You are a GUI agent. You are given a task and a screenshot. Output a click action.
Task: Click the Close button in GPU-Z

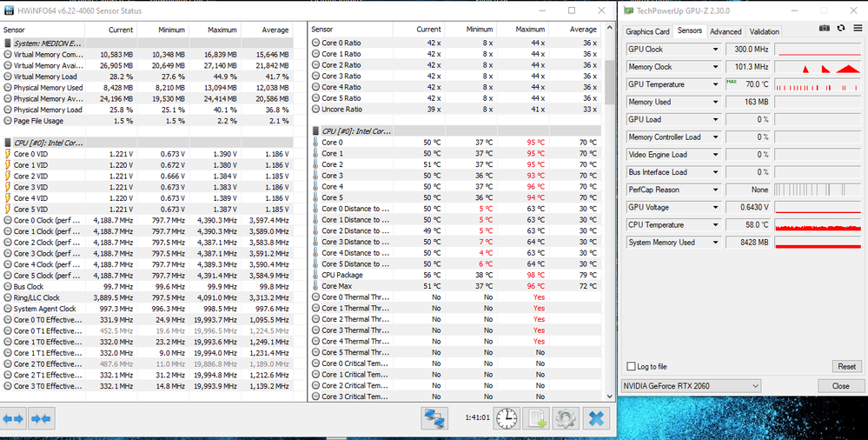pos(840,385)
